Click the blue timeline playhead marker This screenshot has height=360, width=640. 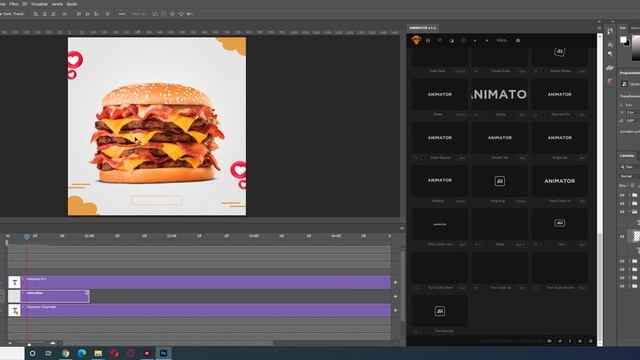27,236
